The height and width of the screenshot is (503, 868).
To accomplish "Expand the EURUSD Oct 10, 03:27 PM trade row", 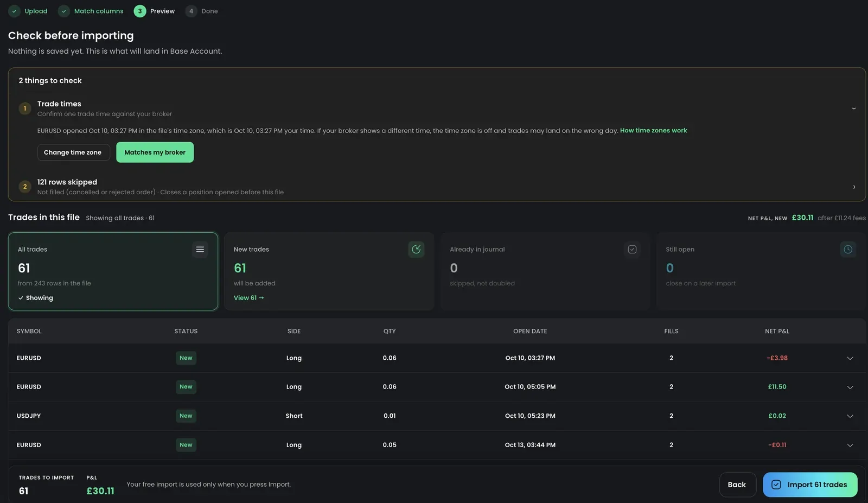I will [850, 358].
